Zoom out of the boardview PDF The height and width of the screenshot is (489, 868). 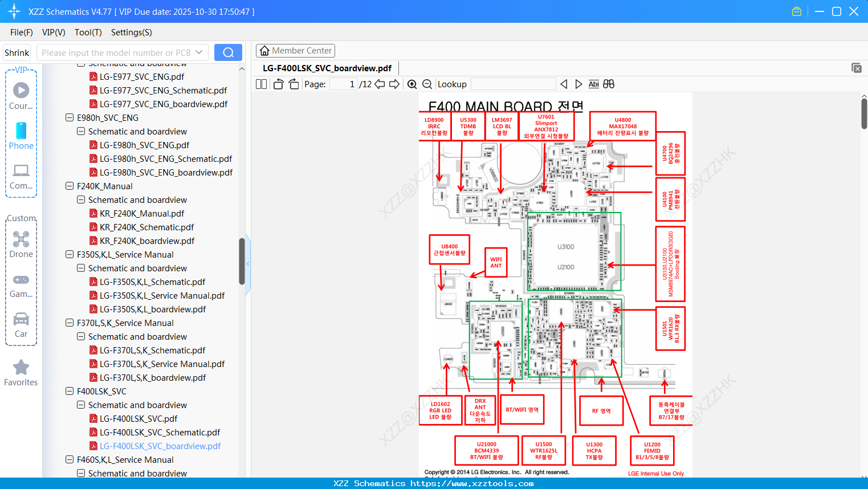[426, 84]
